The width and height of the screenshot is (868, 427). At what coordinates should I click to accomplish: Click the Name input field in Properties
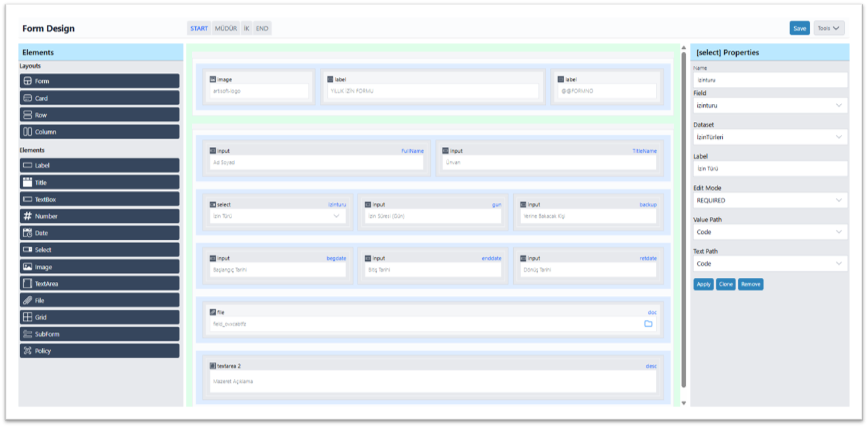click(770, 80)
